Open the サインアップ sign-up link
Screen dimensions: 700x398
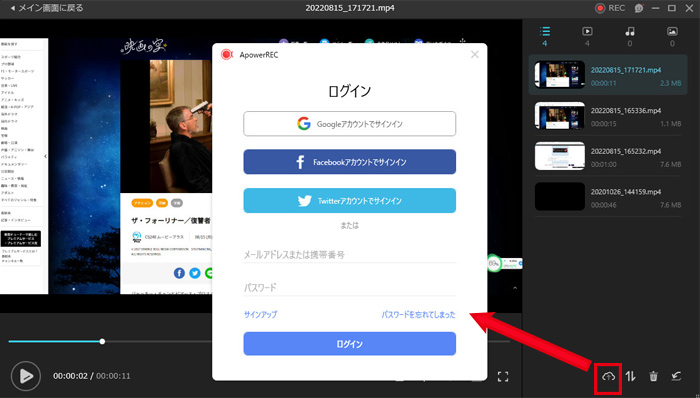(260, 315)
